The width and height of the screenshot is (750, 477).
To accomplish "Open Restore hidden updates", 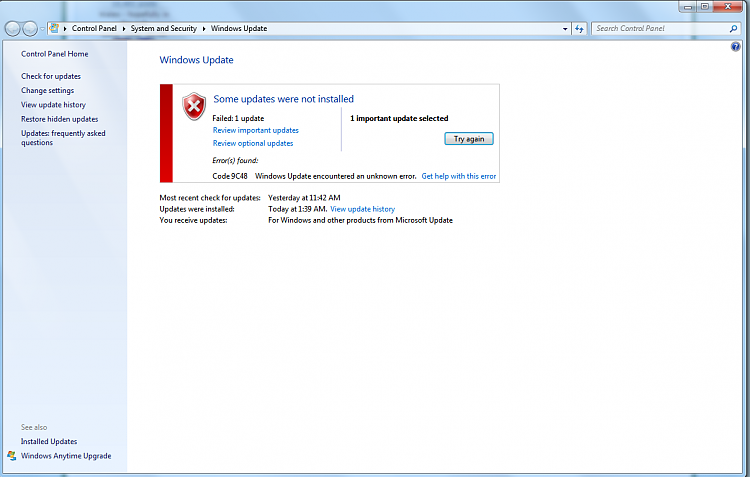I will [59, 119].
